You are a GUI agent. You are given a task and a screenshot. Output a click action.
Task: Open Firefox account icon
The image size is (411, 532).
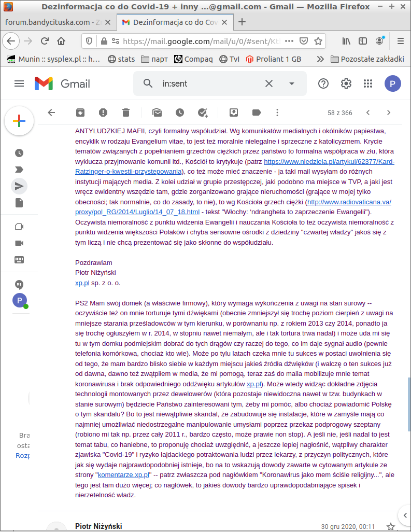[x=380, y=41]
